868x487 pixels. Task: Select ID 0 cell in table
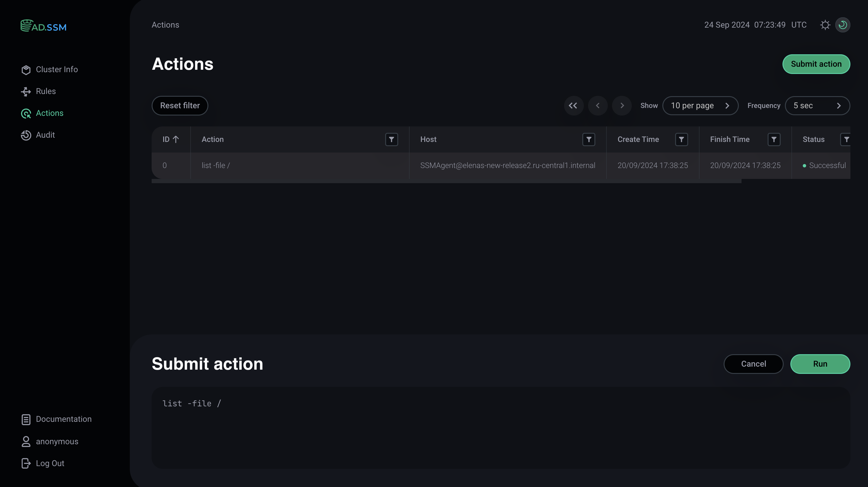coord(171,165)
